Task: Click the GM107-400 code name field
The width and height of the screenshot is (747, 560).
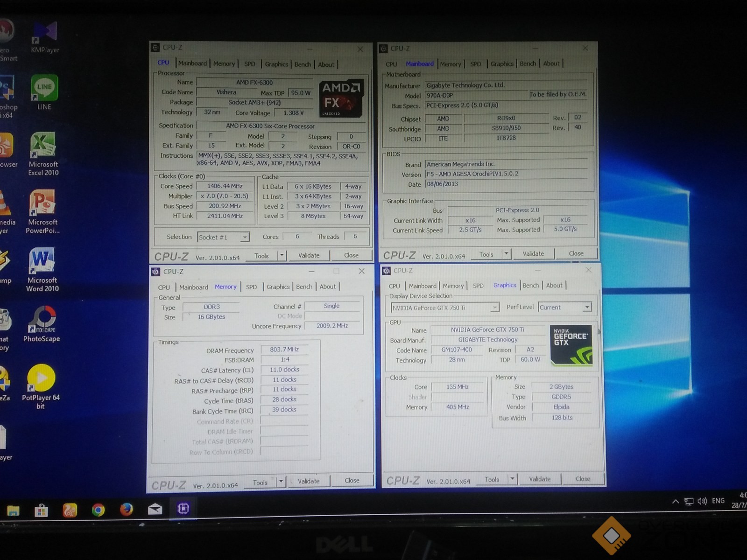Action: coord(457,350)
